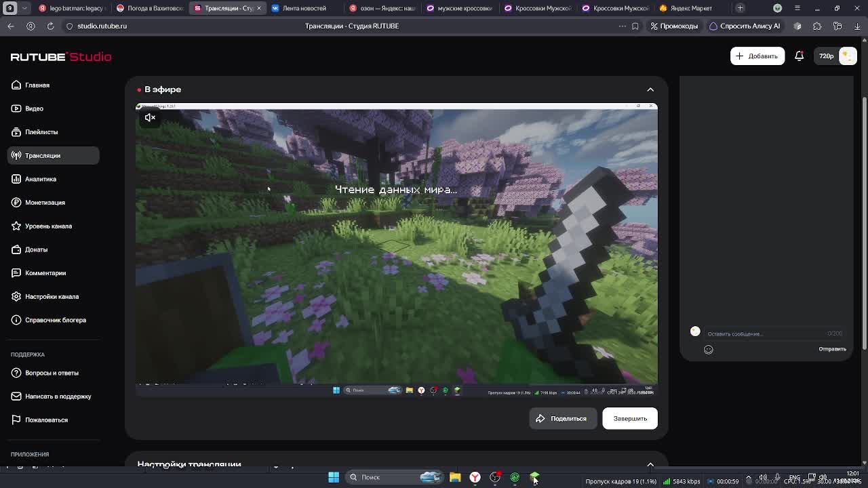Image resolution: width=868 pixels, height=488 pixels.
Task: Open the browser extensions icon
Action: click(817, 26)
